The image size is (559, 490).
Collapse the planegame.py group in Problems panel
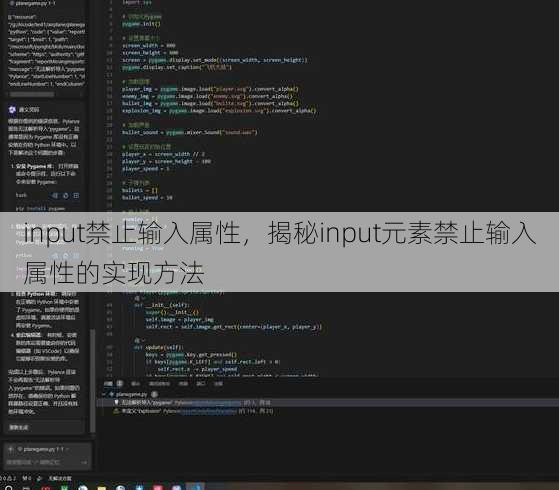[x=104, y=394]
